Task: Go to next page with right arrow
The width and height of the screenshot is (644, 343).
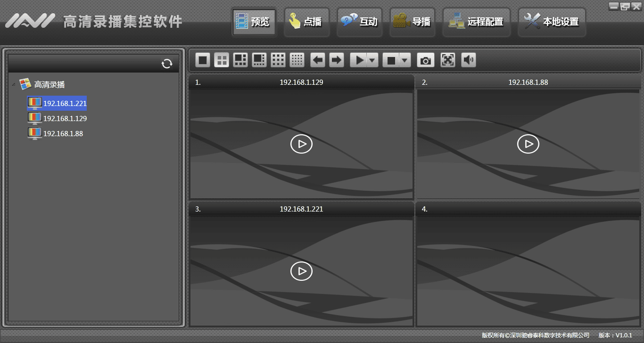Action: click(336, 60)
